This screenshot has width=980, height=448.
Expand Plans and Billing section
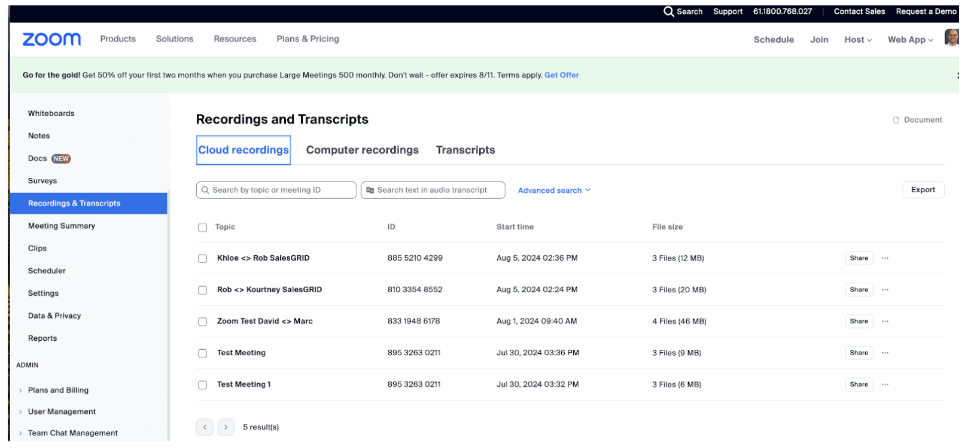click(53, 390)
